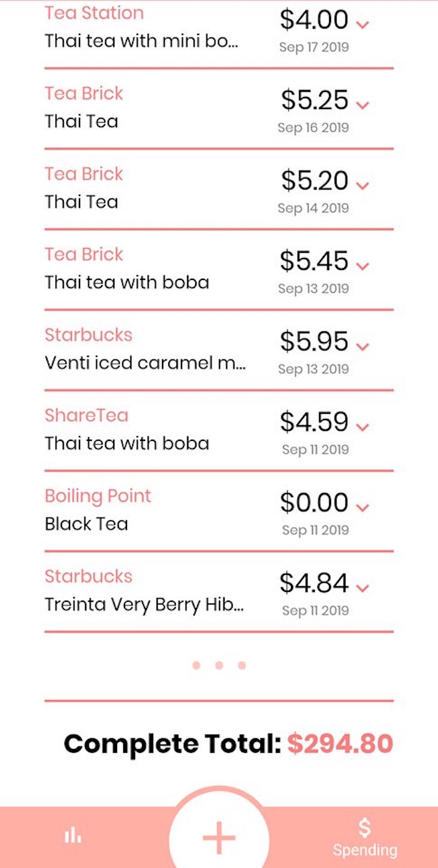Open the ShareTea store name link
Image resolution: width=438 pixels, height=868 pixels.
tap(86, 415)
